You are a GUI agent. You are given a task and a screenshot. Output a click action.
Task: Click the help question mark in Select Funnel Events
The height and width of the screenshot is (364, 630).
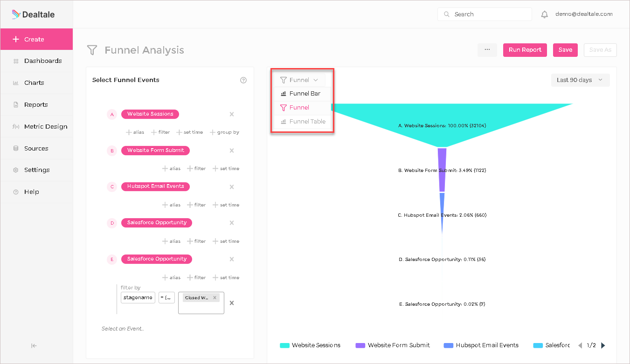pyautogui.click(x=243, y=80)
